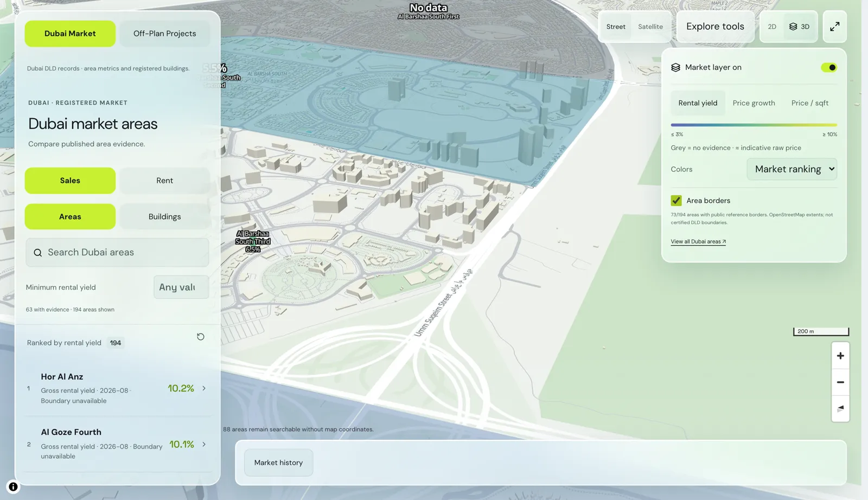Click the rental yield color gradient bar
The image size is (868, 500).
click(x=754, y=125)
